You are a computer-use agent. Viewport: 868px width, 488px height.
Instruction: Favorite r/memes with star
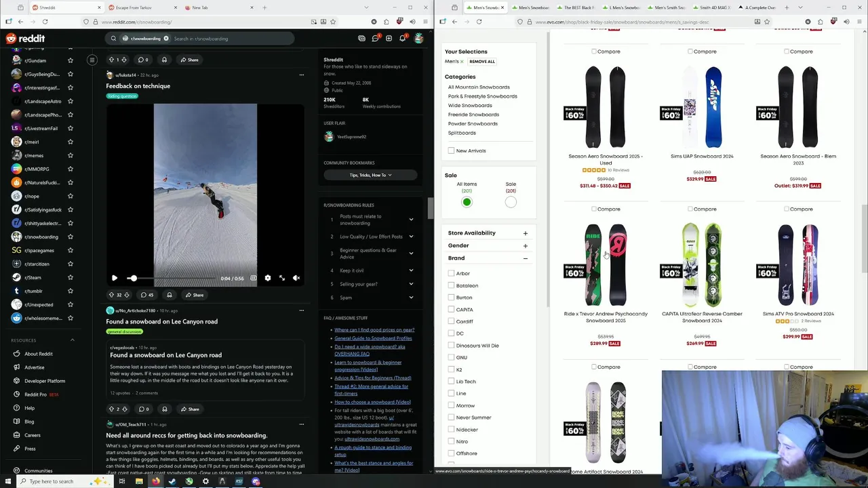click(71, 155)
